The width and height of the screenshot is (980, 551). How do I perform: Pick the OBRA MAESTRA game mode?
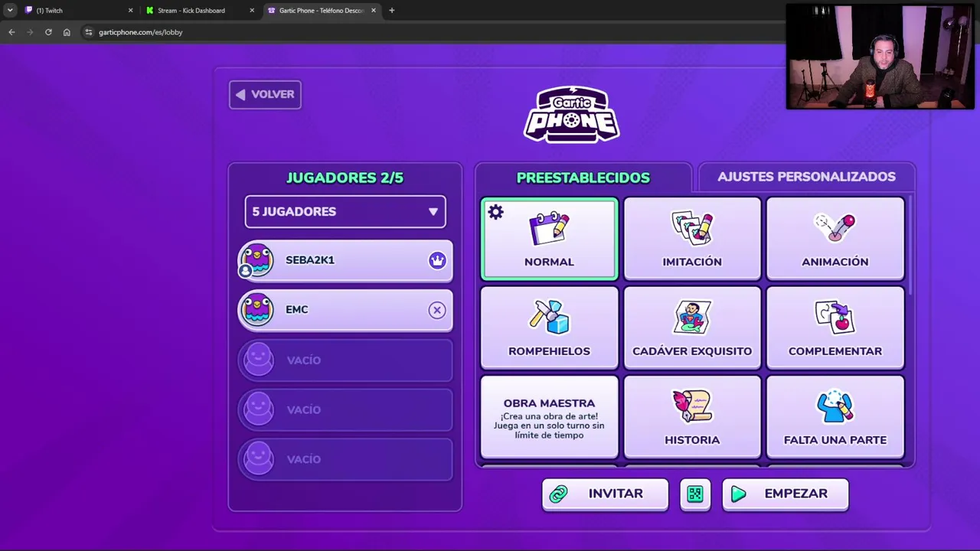549,418
